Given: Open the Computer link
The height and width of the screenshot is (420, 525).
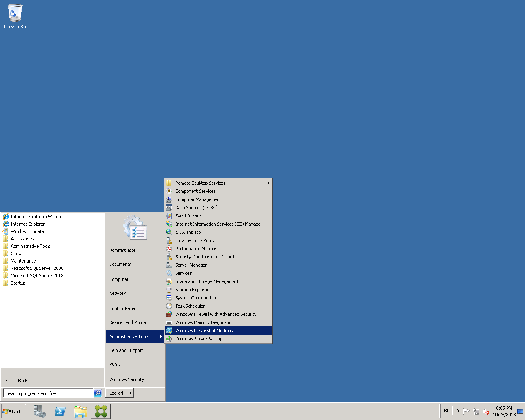Looking at the screenshot, I should pyautogui.click(x=135, y=279).
